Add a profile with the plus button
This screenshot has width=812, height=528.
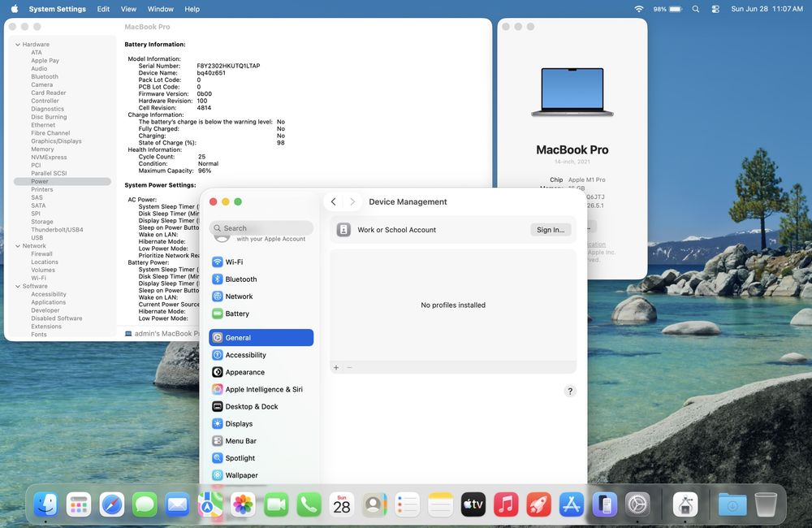tap(336, 367)
